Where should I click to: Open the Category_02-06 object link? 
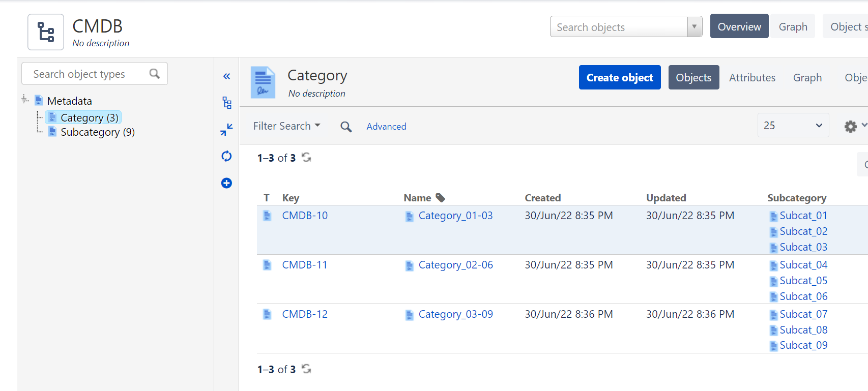(455, 265)
